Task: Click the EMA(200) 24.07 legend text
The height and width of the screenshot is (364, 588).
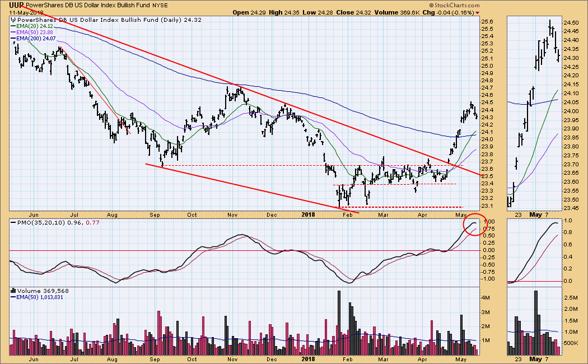Action: point(36,38)
